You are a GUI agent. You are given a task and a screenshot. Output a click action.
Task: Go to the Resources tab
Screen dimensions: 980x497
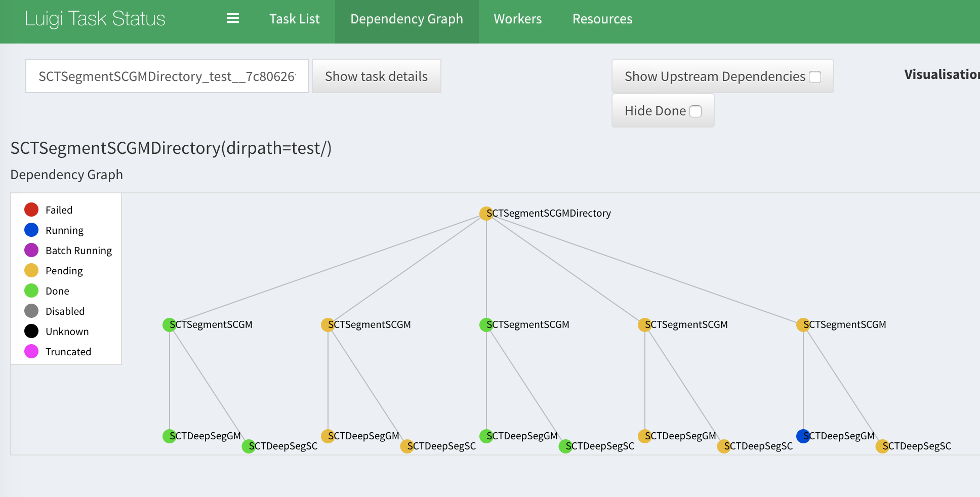coord(602,19)
